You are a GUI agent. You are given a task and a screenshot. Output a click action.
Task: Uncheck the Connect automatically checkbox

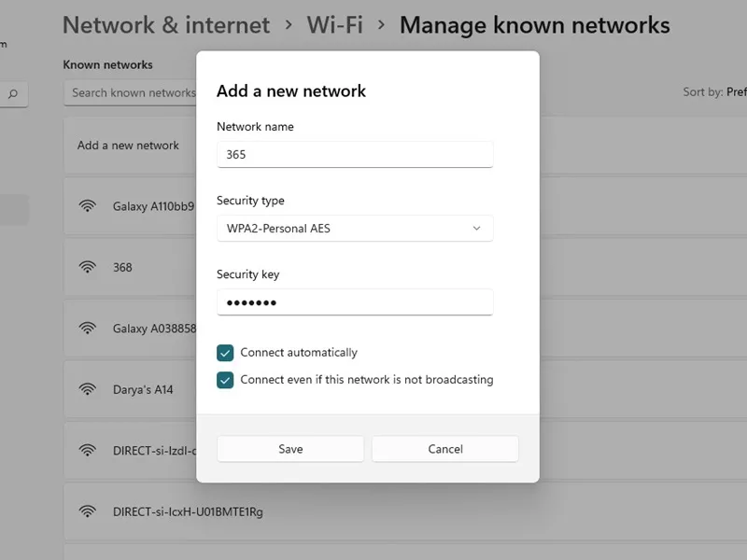pos(225,353)
